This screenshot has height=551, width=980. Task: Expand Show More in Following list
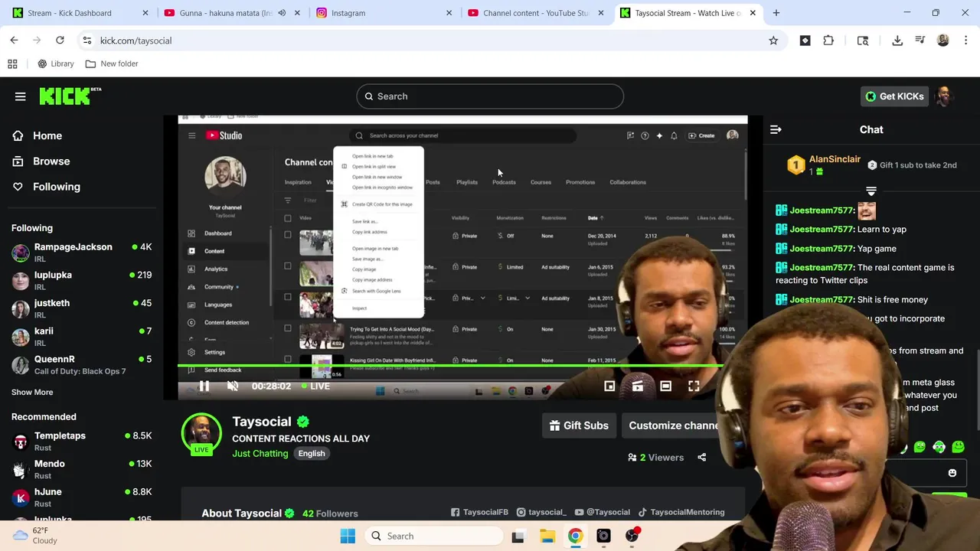click(x=32, y=392)
